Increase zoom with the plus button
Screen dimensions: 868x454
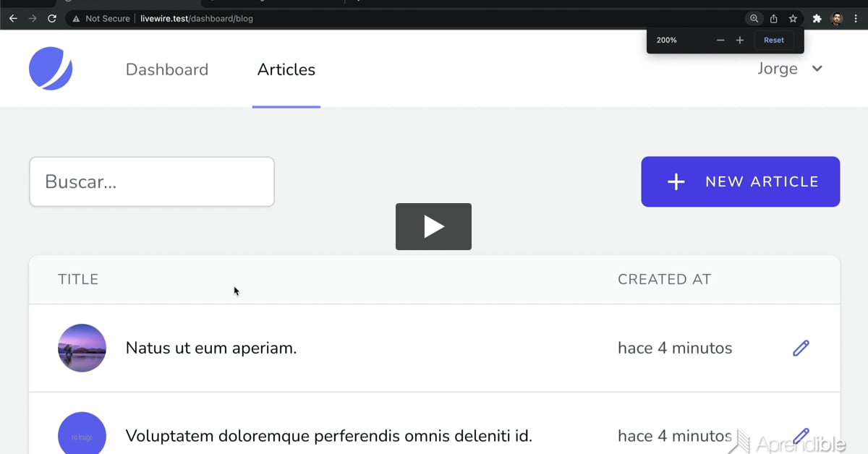(x=740, y=40)
